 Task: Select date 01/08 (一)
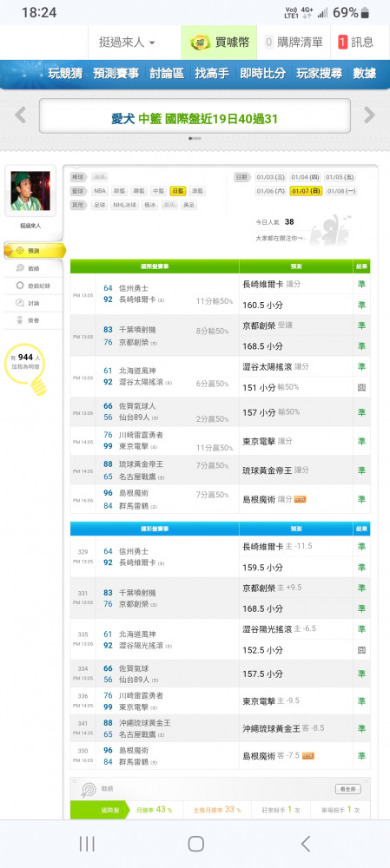click(x=341, y=191)
